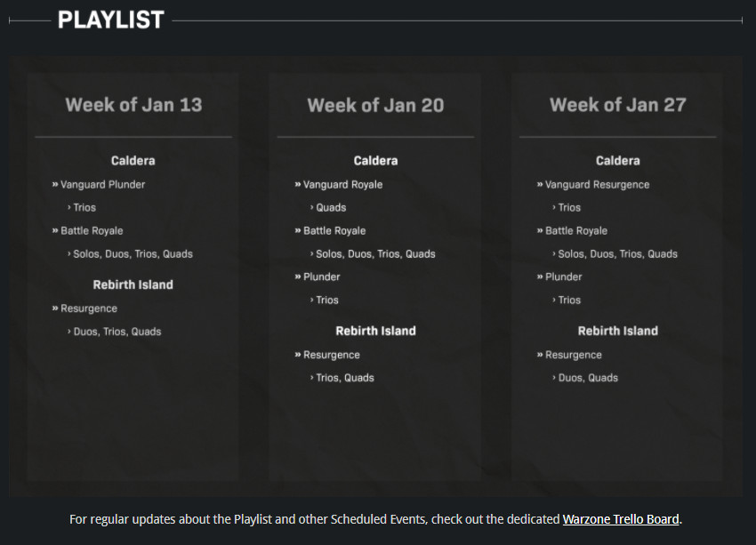756x545 pixels.
Task: Select Trios under Vanguard Plunder
Action: point(84,208)
